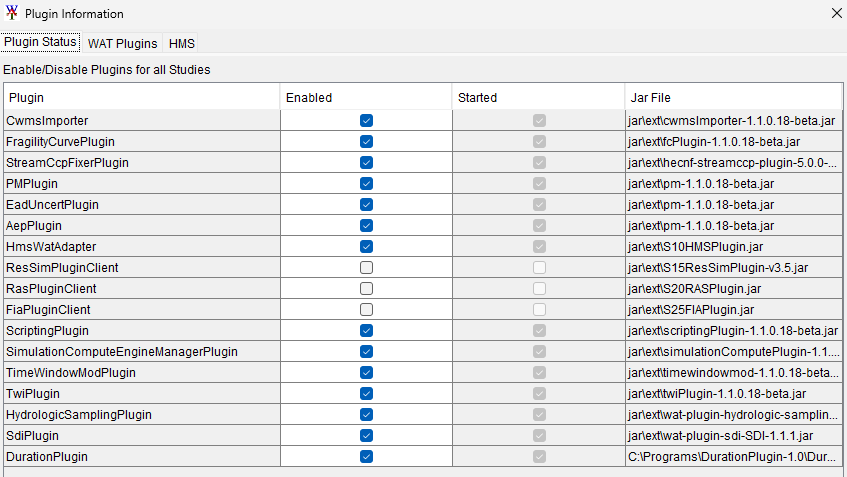Disable the CwmsImporter plugin
The height and width of the screenshot is (477, 847).
[x=366, y=120]
